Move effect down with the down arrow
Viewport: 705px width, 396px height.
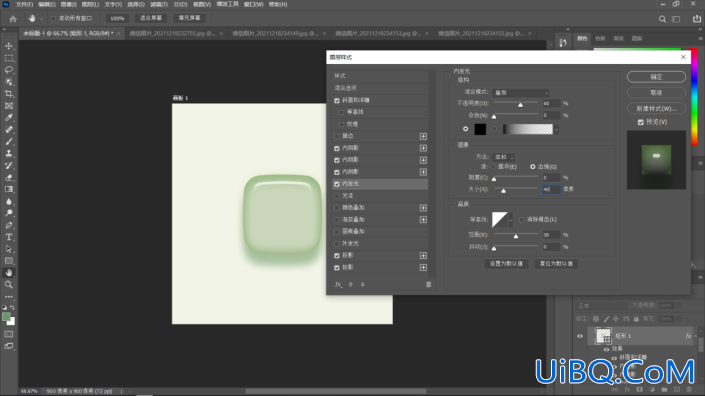click(363, 285)
